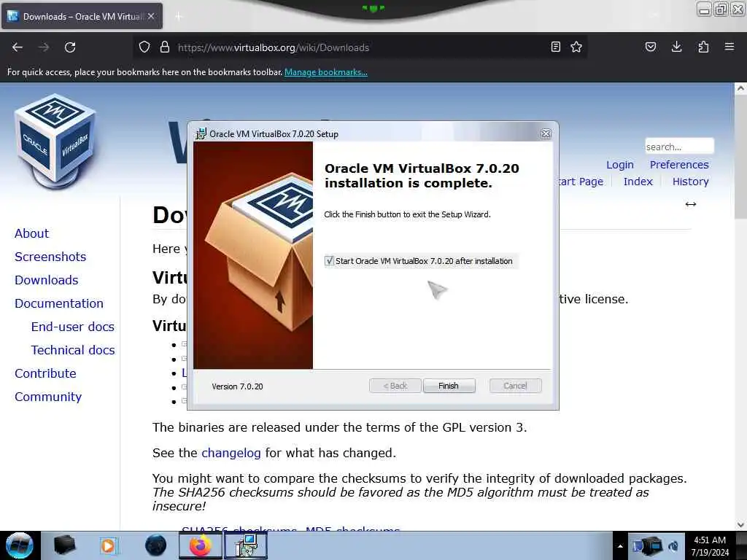Image resolution: width=747 pixels, height=560 pixels.
Task: Open the Screenshots sidebar link
Action: point(50,257)
